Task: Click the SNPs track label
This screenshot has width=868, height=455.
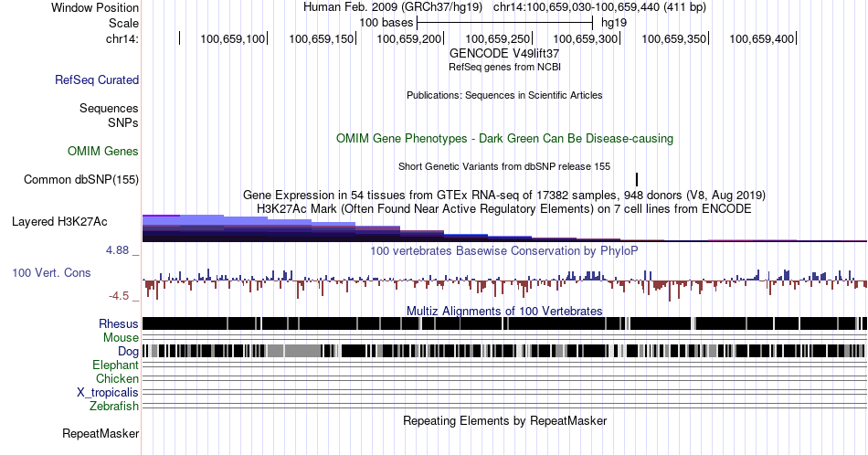Action: pyautogui.click(x=123, y=122)
